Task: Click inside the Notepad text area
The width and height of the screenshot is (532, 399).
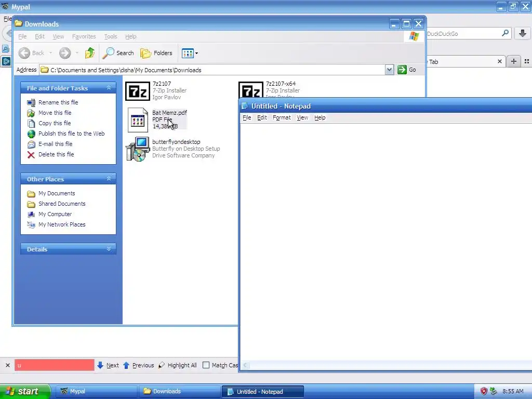Action: click(x=386, y=242)
